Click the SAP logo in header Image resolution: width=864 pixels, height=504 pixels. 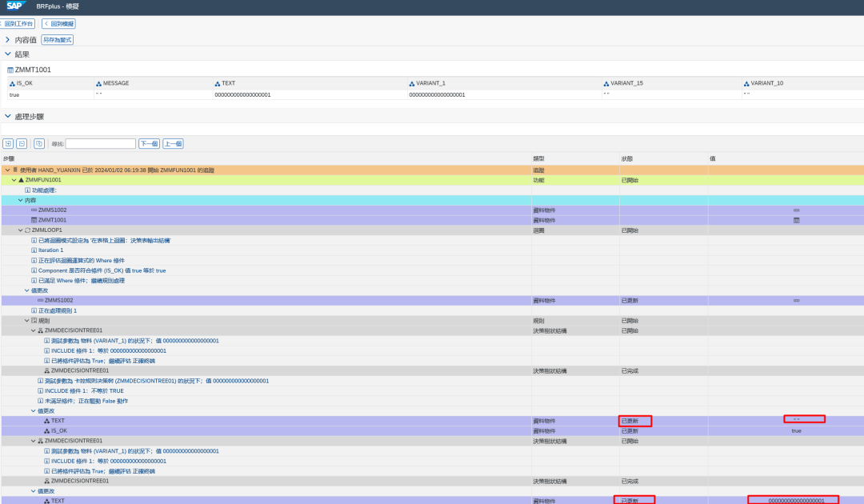[x=15, y=6]
